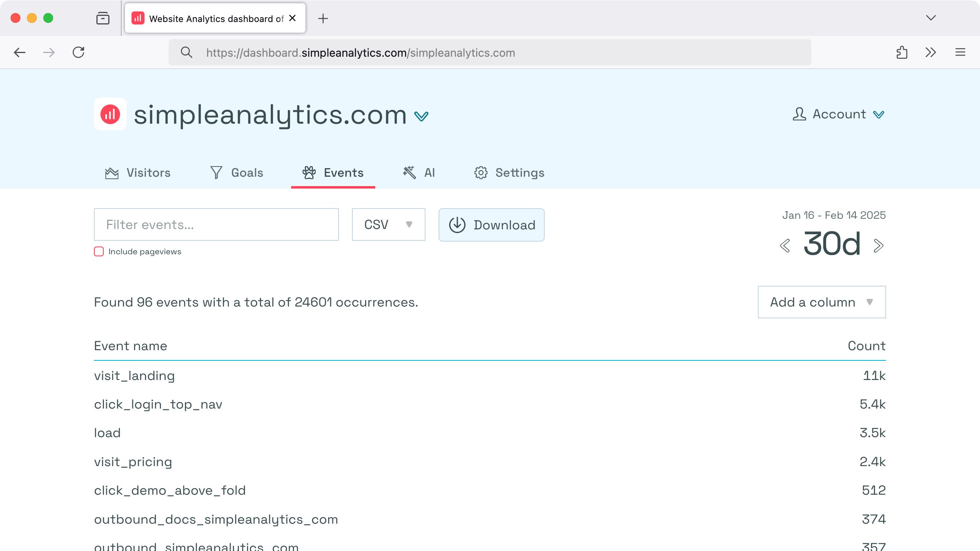
Task: Open the site switcher chevron next to simpleanalytics.com
Action: [x=421, y=116]
